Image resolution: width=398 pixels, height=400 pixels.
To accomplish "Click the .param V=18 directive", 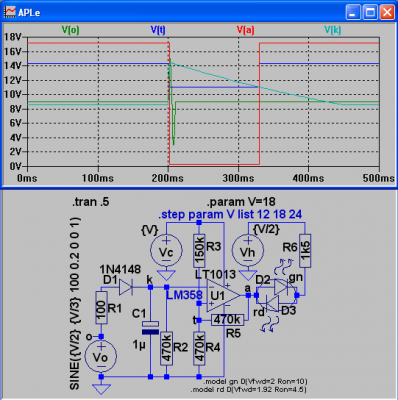I will 241,202.
